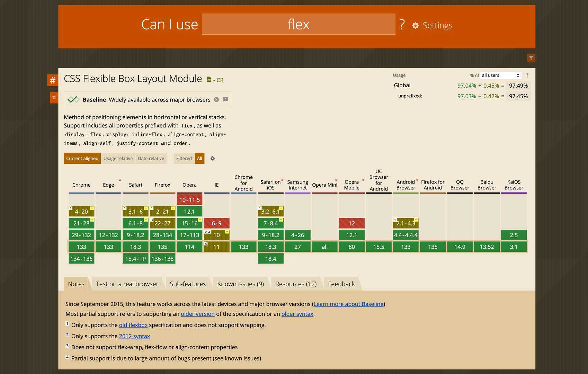Click the Firefox 136-138 version cell

coord(162,259)
